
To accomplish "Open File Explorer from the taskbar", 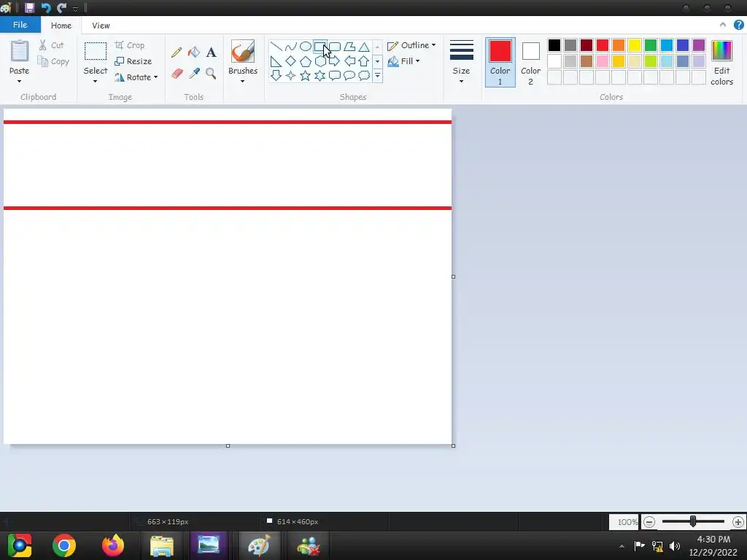I will click(x=162, y=545).
